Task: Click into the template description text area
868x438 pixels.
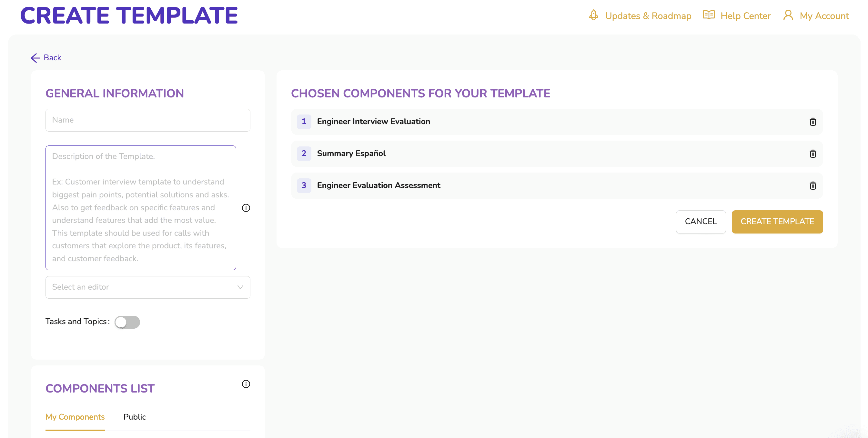Action: pyautogui.click(x=141, y=208)
